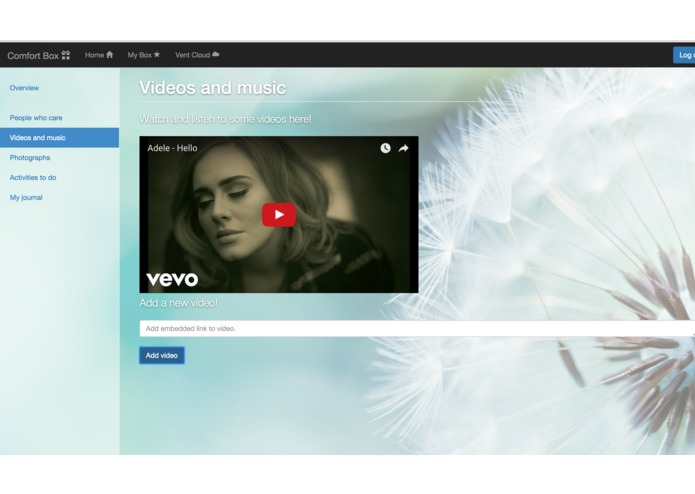Screen dimensions: 695x494
Task: Open the Home nav link
Action: 99,55
